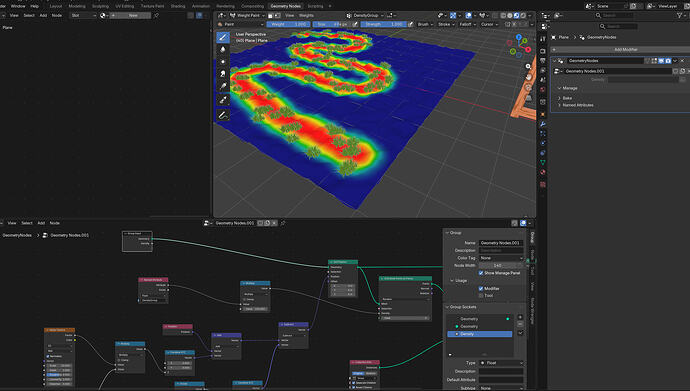Open the Tool properties tab
The image size is (690, 391).
pos(543,39)
